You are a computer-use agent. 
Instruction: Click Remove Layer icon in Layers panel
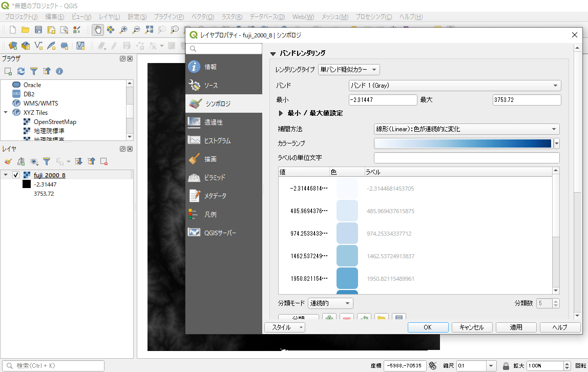104,161
